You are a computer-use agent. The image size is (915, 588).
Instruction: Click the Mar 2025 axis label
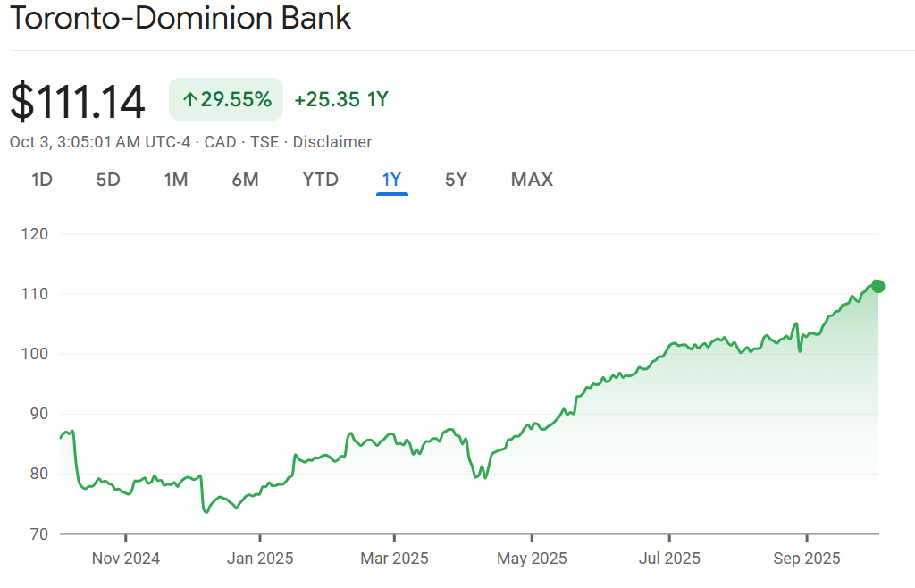(x=394, y=559)
